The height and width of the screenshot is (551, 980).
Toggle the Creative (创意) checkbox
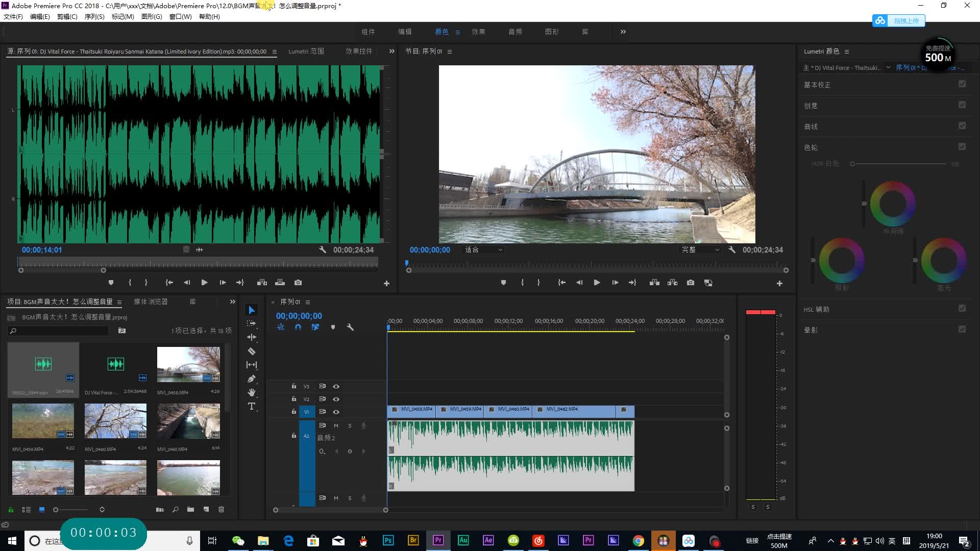tap(962, 105)
